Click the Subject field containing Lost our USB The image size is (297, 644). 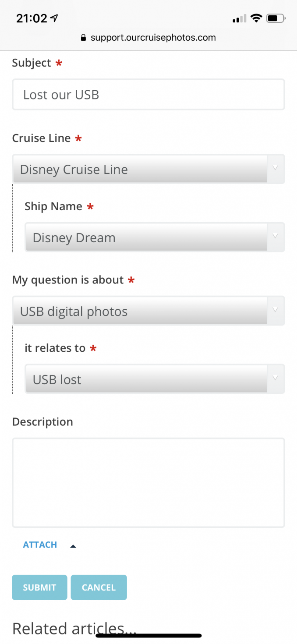(148, 94)
